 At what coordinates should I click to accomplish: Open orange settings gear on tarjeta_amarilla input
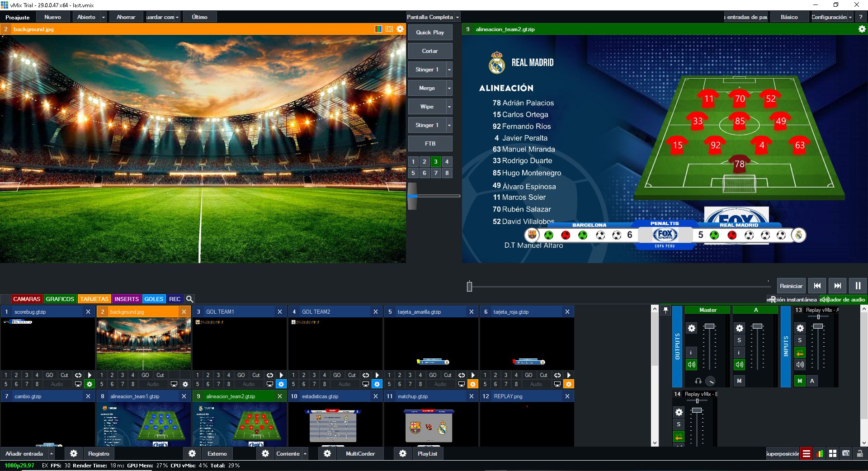coord(473,384)
